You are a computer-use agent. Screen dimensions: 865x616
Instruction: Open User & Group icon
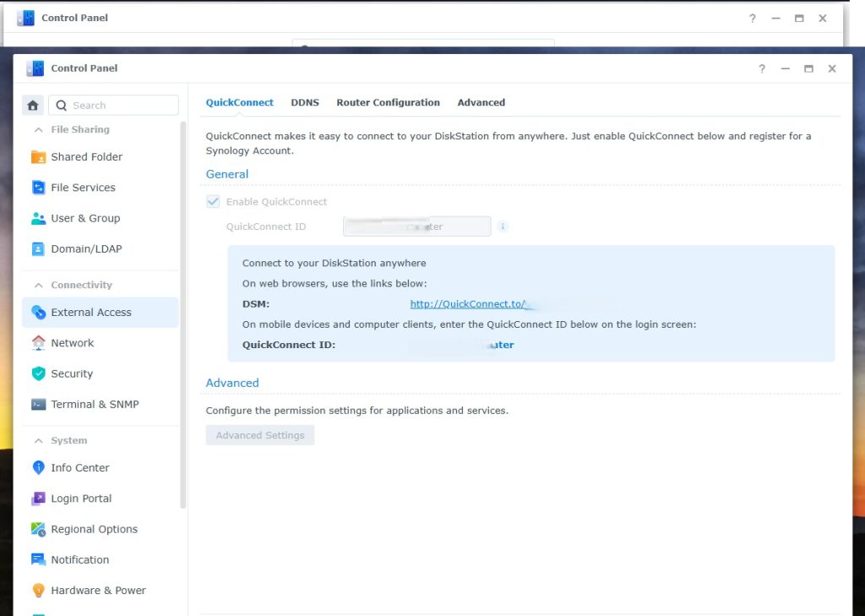[x=38, y=218]
